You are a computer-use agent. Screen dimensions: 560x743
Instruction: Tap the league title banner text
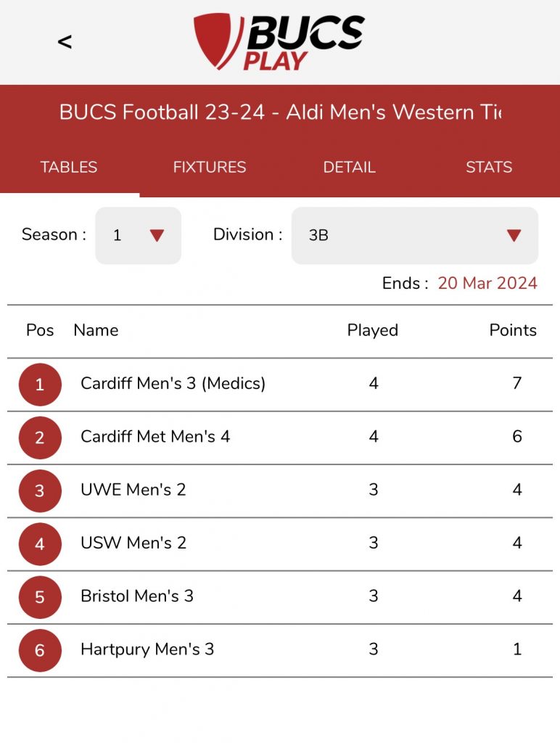coord(280,112)
